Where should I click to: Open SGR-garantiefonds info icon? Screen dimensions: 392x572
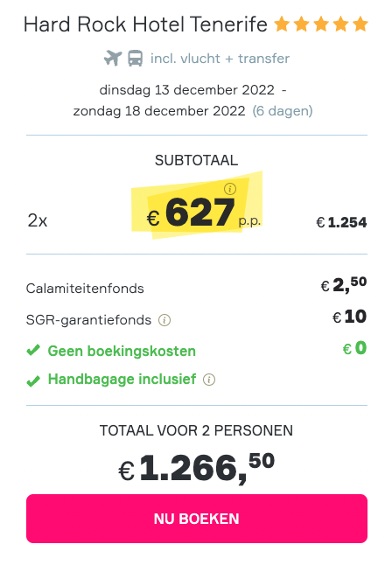click(164, 320)
